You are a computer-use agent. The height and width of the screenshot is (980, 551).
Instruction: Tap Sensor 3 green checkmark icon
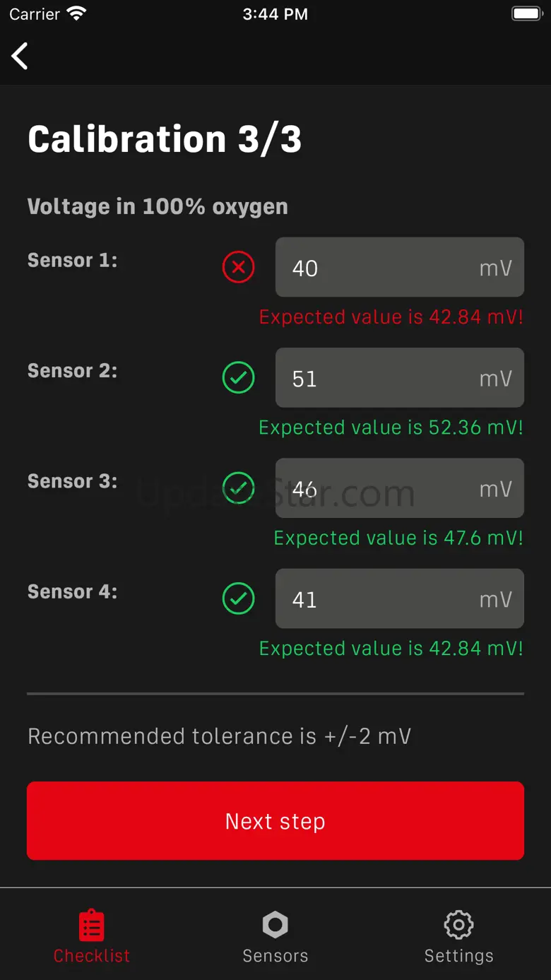coord(239,488)
